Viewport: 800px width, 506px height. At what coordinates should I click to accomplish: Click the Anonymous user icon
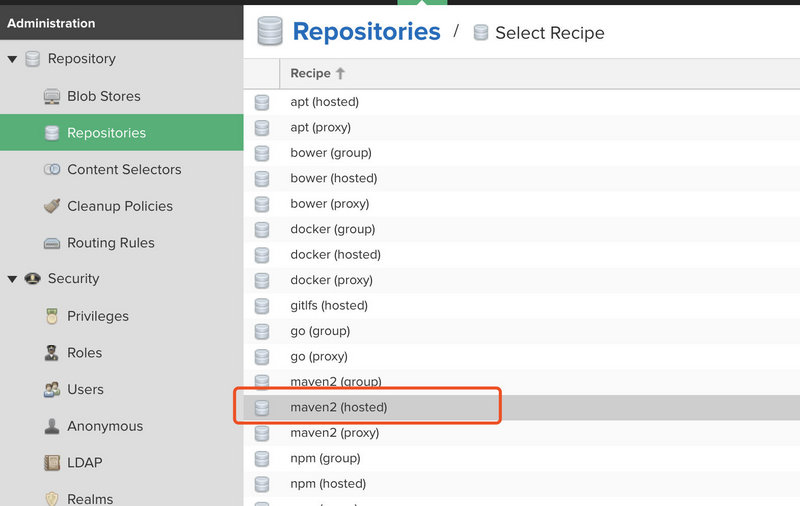click(52, 426)
